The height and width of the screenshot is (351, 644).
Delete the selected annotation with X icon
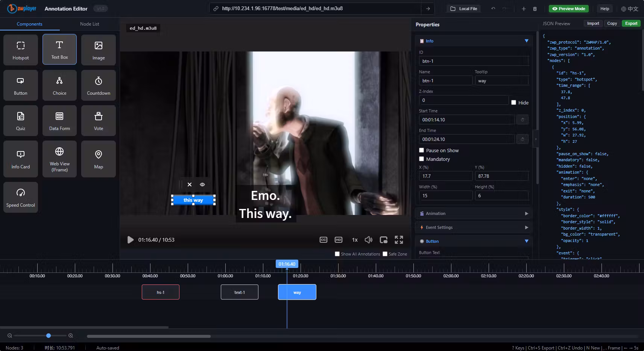tap(190, 185)
